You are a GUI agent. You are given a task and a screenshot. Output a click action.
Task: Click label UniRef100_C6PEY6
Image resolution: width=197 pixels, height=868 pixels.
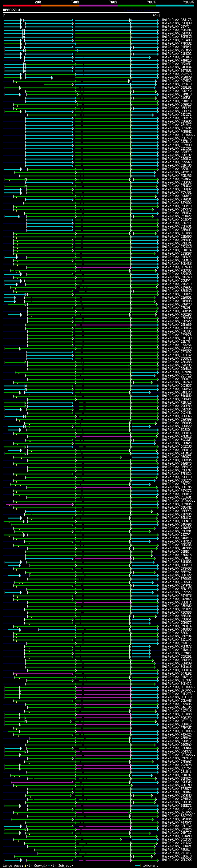(176, 511)
